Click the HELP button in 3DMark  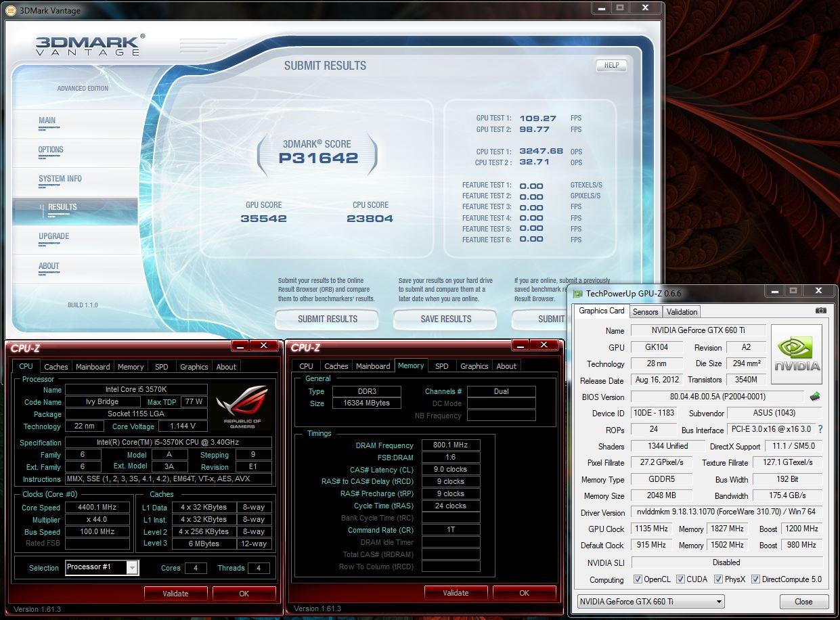coord(611,65)
